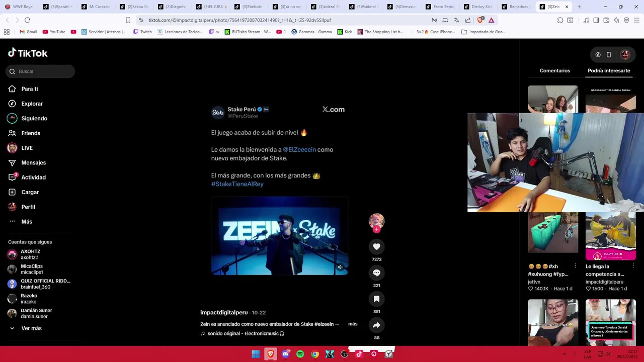Click Cargar to upload a video

point(30,192)
